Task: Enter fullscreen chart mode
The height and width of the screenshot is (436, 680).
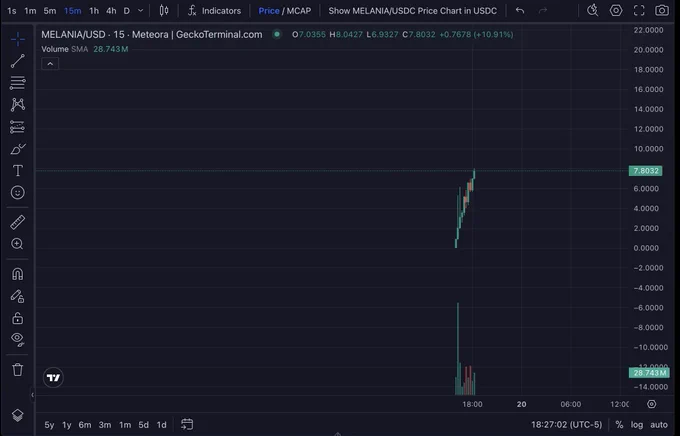Action: coord(639,10)
